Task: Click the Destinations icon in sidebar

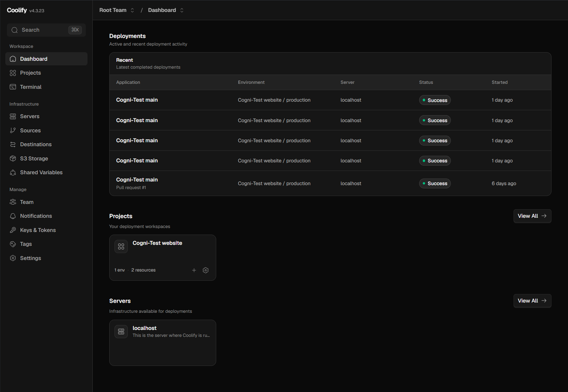Action: tap(13, 144)
